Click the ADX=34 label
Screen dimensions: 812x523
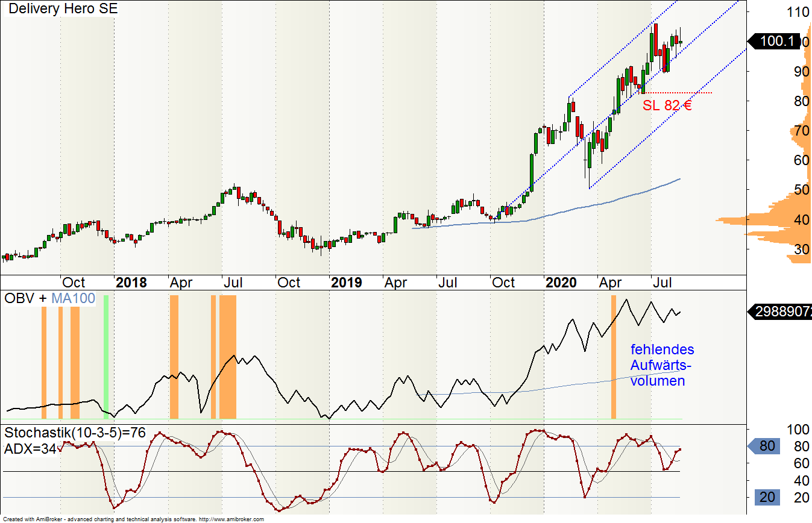click(x=30, y=449)
